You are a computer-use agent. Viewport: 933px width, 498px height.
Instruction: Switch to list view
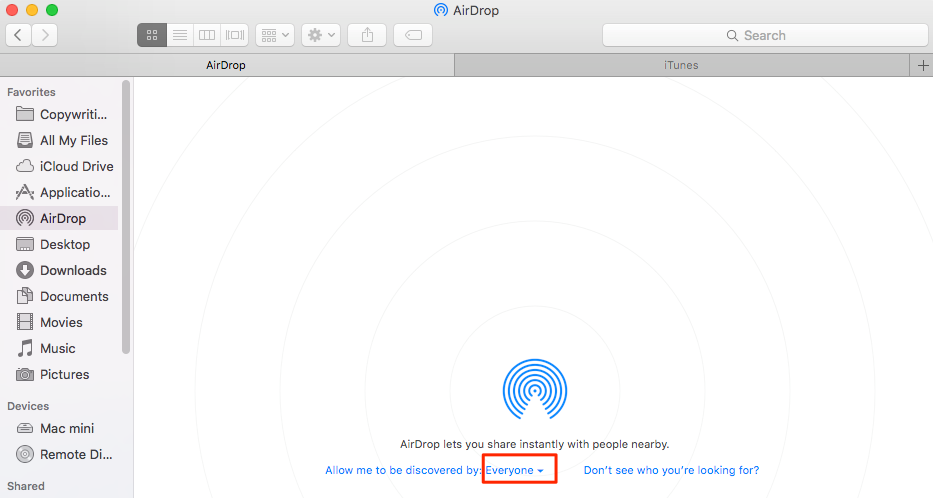[180, 35]
